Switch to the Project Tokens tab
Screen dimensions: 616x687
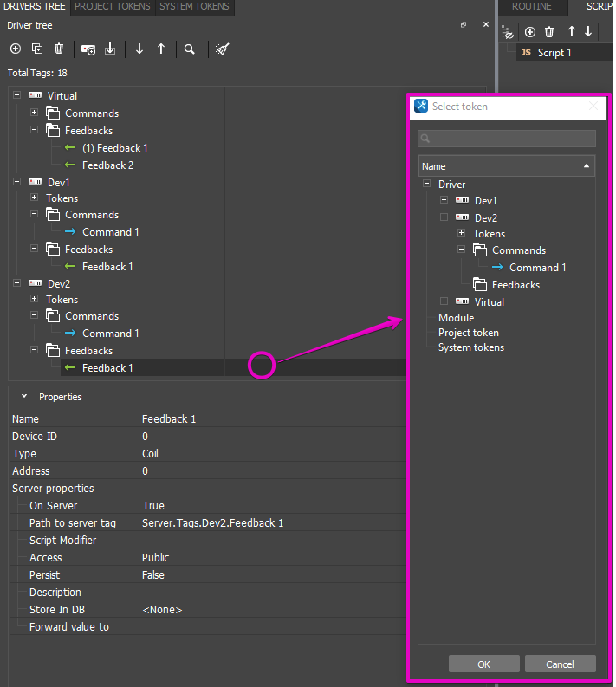click(x=113, y=7)
